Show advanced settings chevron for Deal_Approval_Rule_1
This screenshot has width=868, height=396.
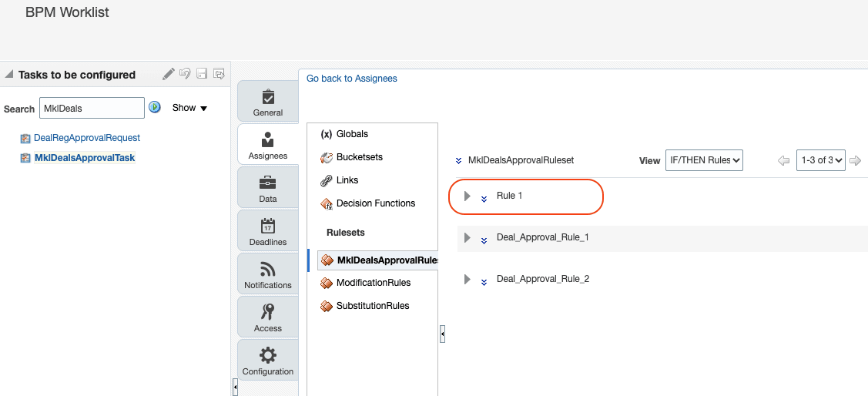coord(484,240)
